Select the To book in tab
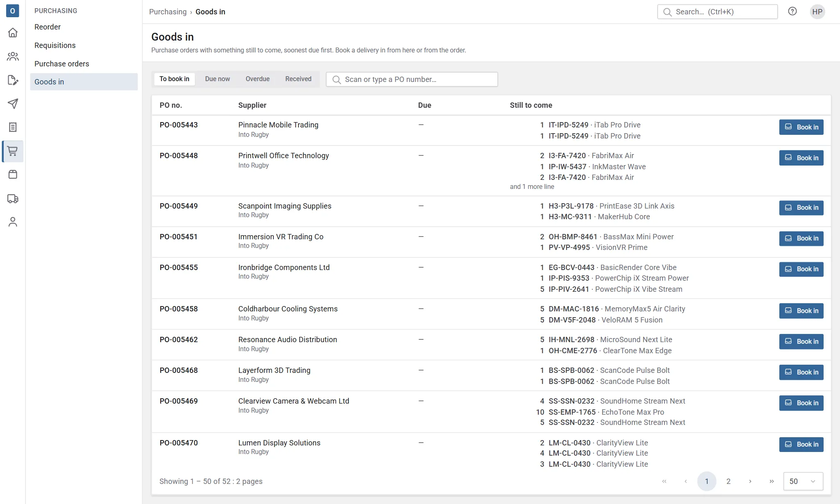The image size is (840, 504). [174, 79]
